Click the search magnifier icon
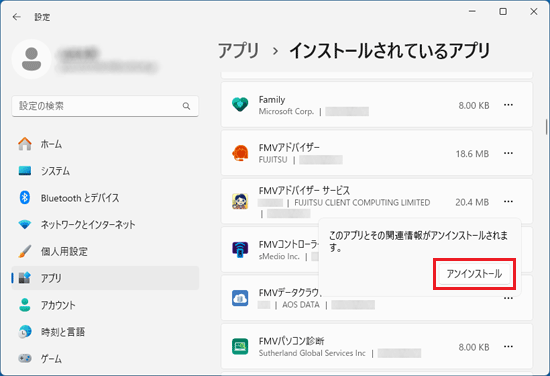The image size is (550, 376). point(186,106)
